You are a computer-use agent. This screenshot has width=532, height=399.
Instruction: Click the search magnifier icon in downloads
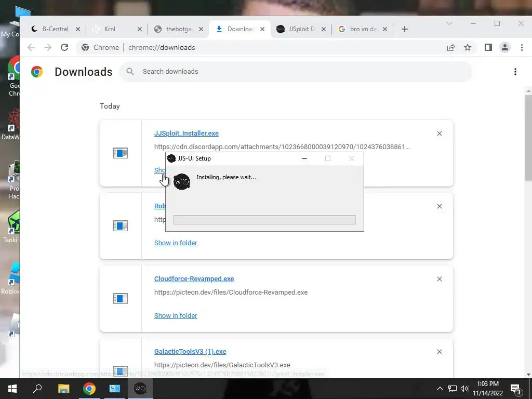(130, 72)
